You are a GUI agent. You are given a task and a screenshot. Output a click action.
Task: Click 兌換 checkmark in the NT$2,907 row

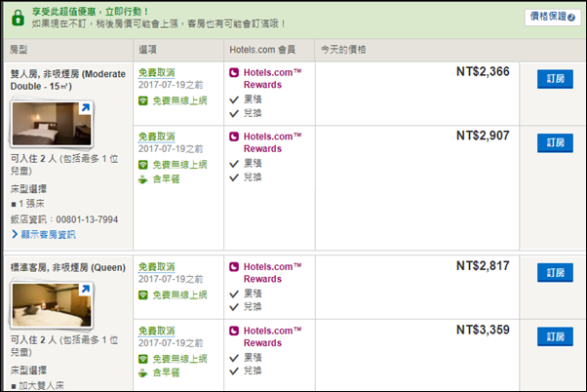point(233,177)
